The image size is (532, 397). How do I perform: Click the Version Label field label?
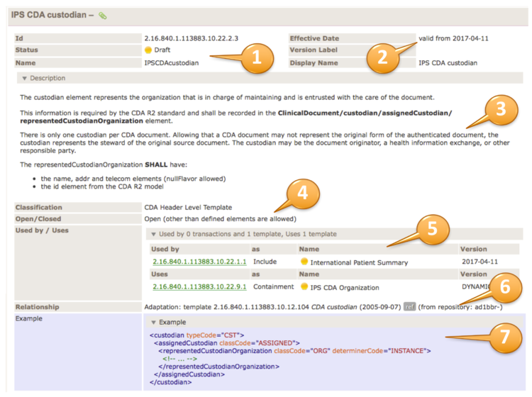314,50
